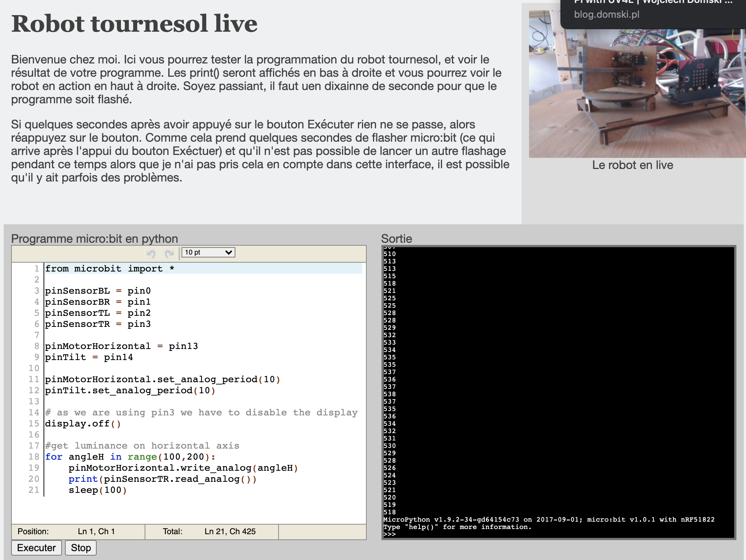Click the terminal prompt >>> line
This screenshot has width=746, height=560.
pos(390,534)
